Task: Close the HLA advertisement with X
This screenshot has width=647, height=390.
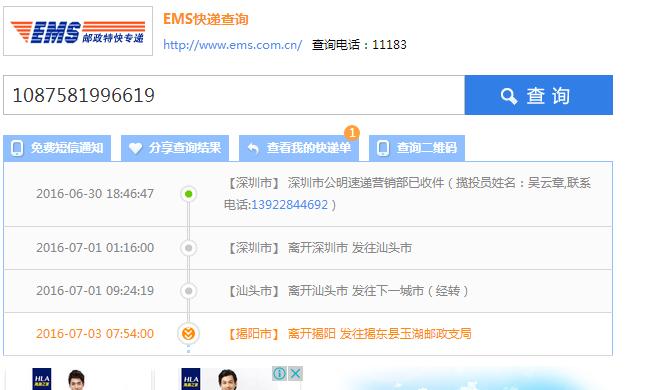Action: 295,374
